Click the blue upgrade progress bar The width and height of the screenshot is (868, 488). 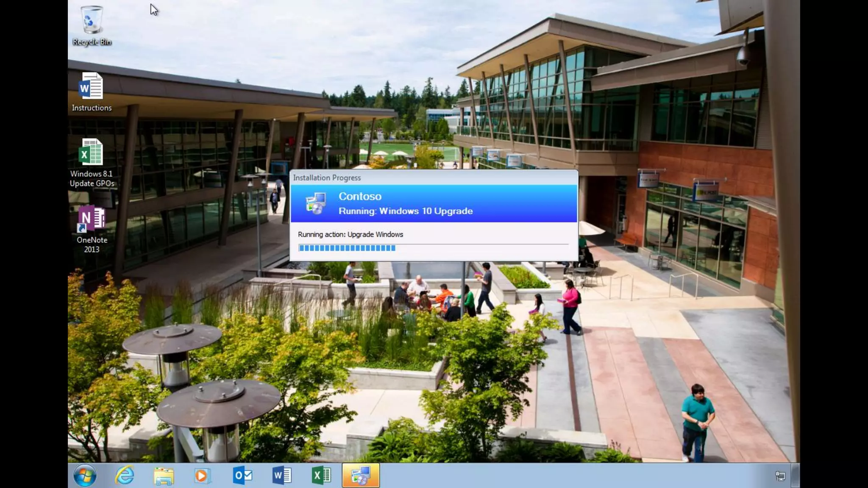(347, 248)
